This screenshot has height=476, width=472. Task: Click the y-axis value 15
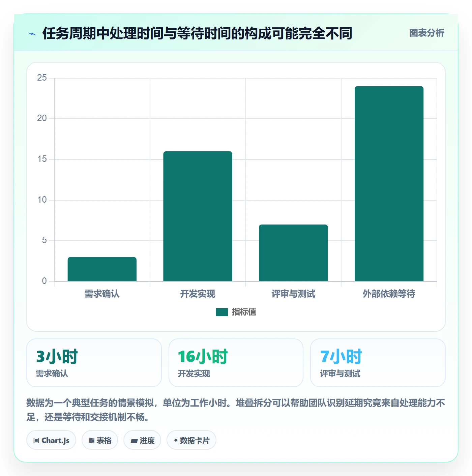[42, 159]
